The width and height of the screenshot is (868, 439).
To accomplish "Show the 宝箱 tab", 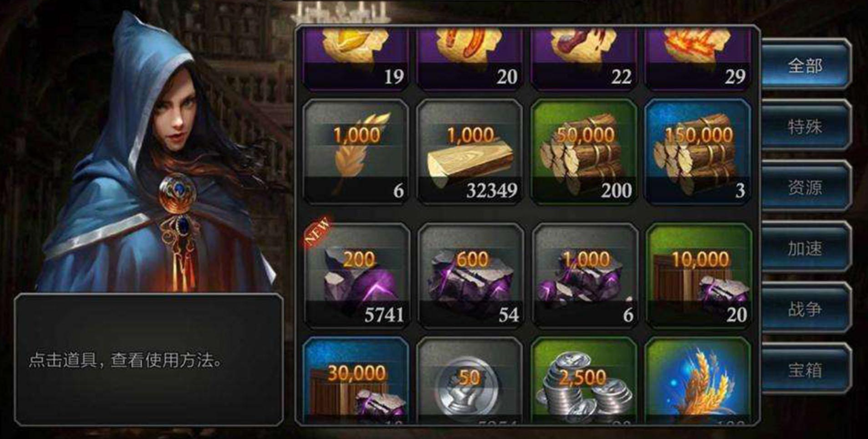I will pos(805,370).
